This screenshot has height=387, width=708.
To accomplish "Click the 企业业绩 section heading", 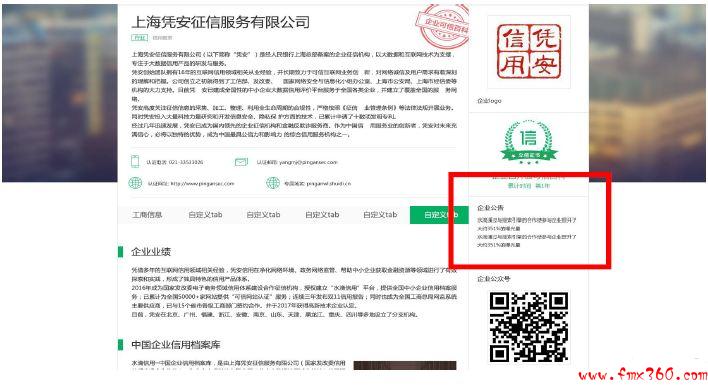I will click(x=151, y=252).
